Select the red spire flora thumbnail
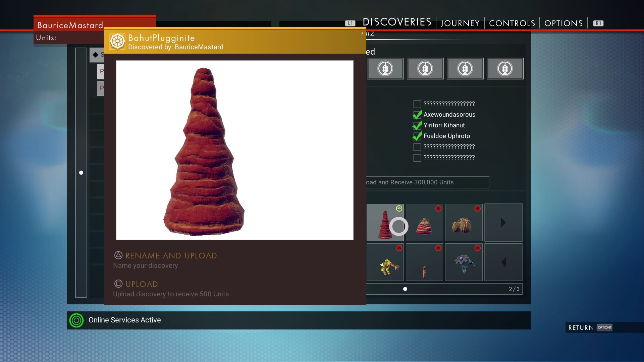This screenshot has height=362, width=644. pos(385,223)
